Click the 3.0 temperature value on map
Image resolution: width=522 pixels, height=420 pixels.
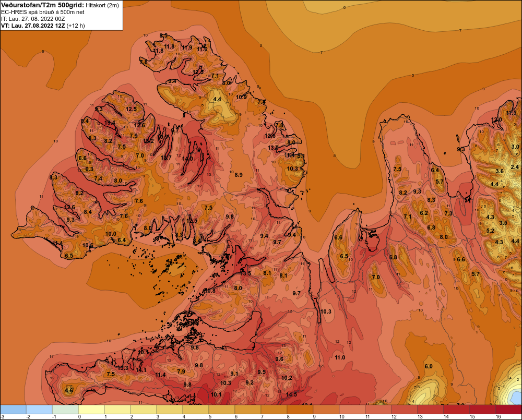coord(515,147)
